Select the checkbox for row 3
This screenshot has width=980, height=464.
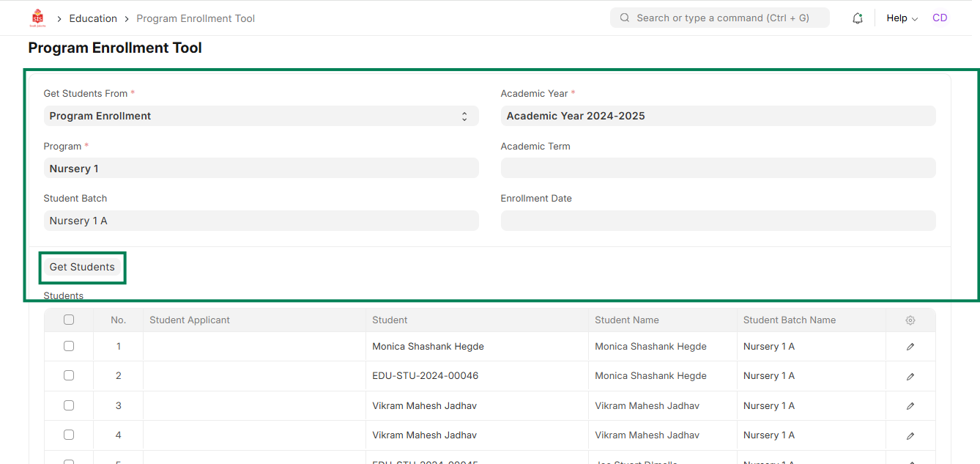coord(69,405)
